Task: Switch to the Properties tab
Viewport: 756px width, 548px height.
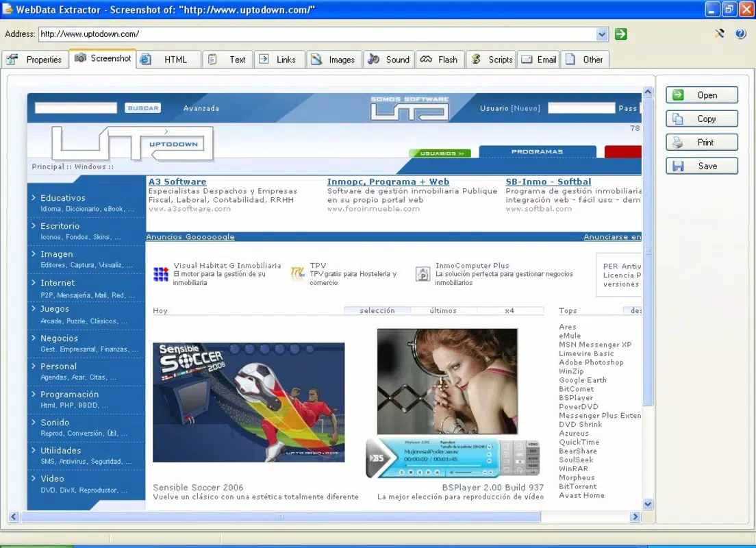Action: click(34, 60)
